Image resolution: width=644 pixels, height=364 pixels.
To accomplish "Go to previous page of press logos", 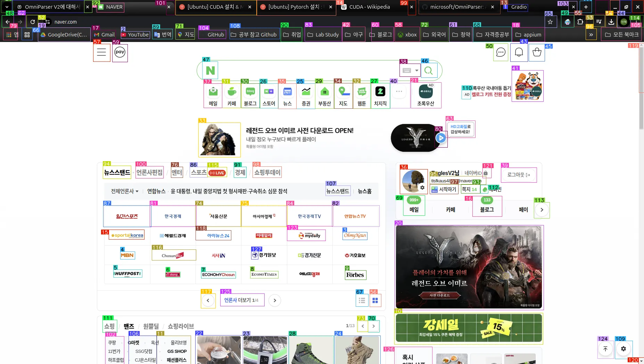I will [x=208, y=300].
